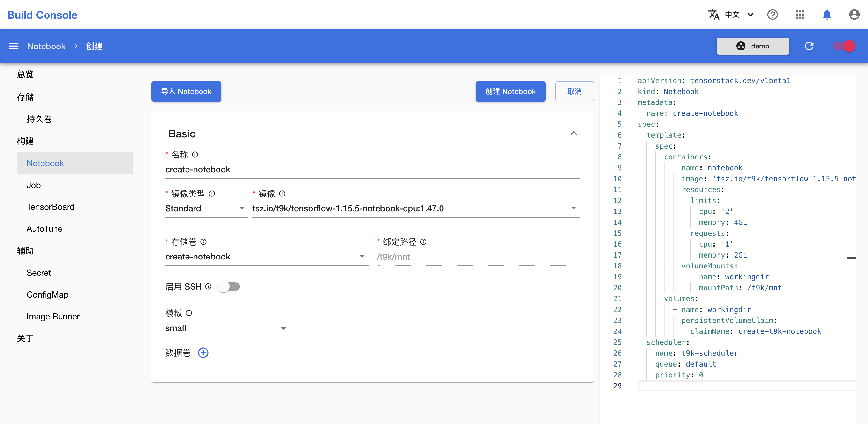Click 'claimName: create-t9k-notebook' YAML line

point(755,332)
